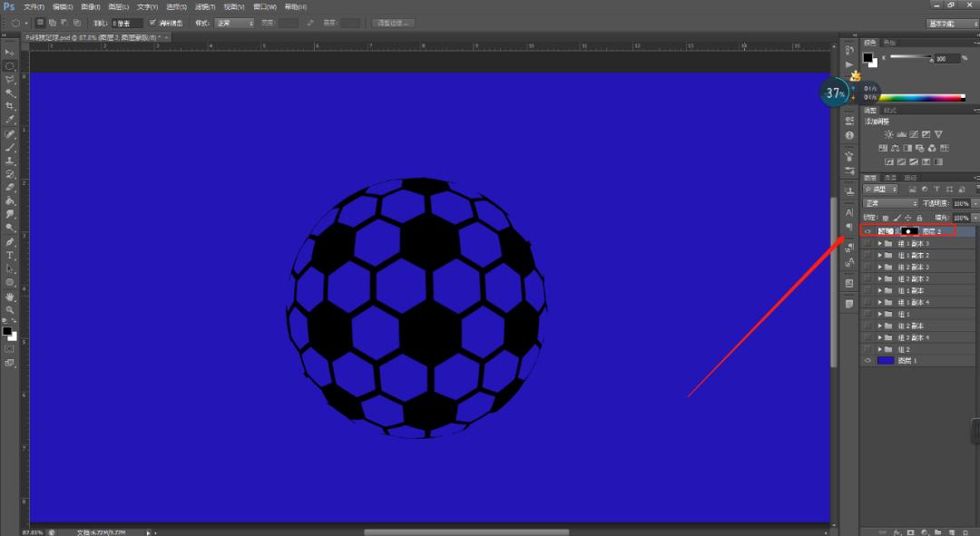Select the Lasso tool
Screen dimensions: 980x536
click(x=10, y=80)
